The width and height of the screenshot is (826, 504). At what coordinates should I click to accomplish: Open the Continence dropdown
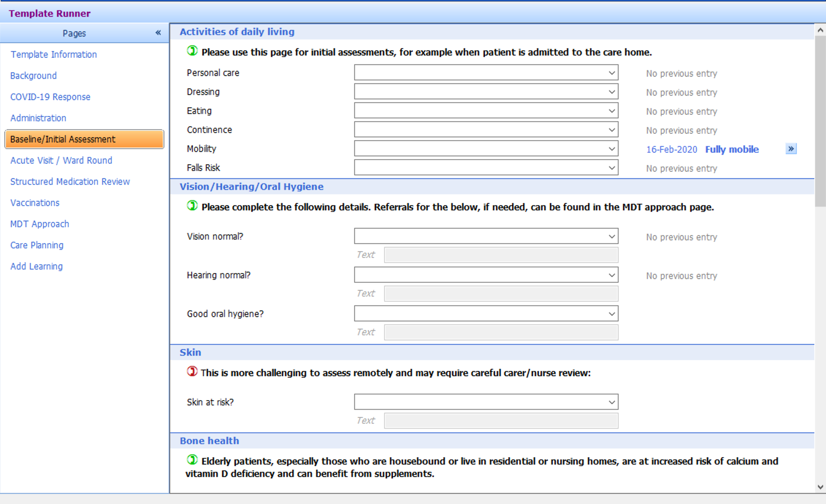pos(486,129)
